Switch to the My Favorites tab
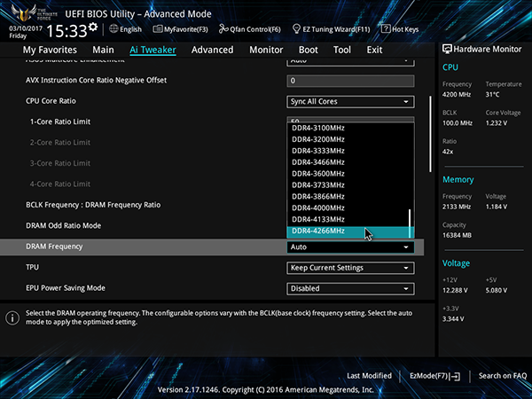The image size is (532, 399). pyautogui.click(x=50, y=50)
